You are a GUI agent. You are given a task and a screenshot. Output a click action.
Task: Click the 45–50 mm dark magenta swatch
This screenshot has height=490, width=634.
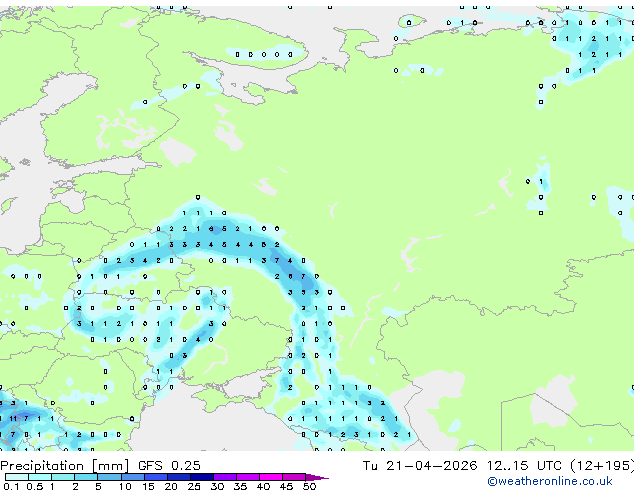(x=294, y=477)
